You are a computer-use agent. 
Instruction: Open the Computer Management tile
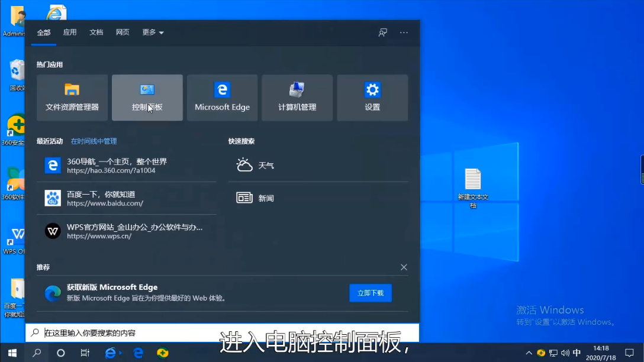(x=297, y=98)
